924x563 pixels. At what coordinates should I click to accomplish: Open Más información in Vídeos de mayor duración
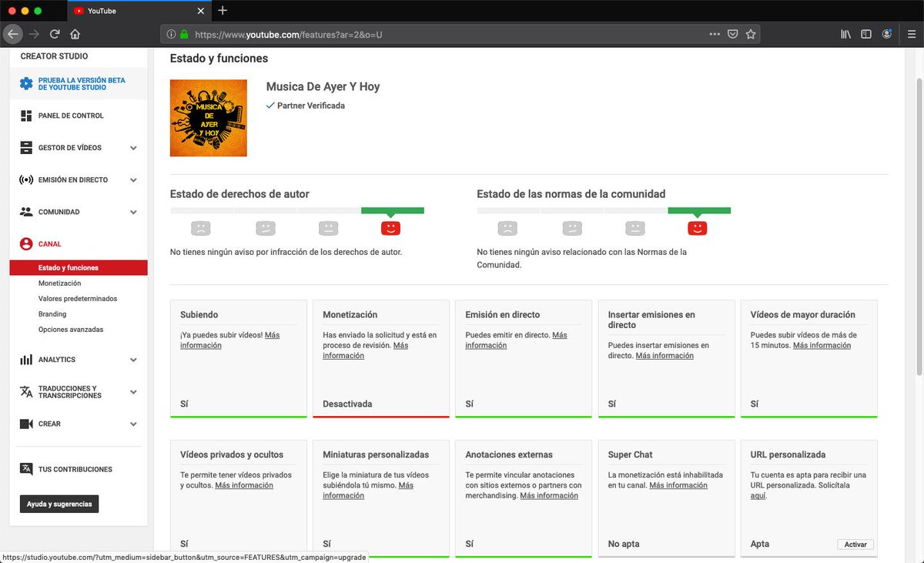pos(822,346)
